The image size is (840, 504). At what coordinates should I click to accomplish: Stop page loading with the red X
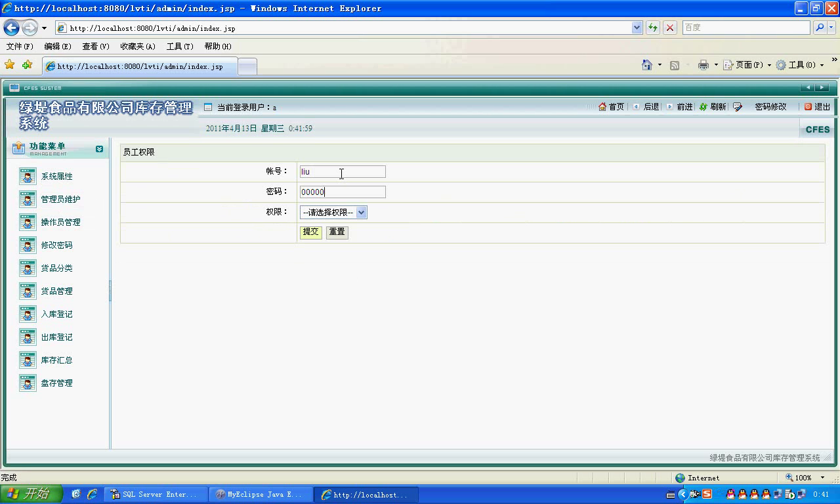coord(670,28)
